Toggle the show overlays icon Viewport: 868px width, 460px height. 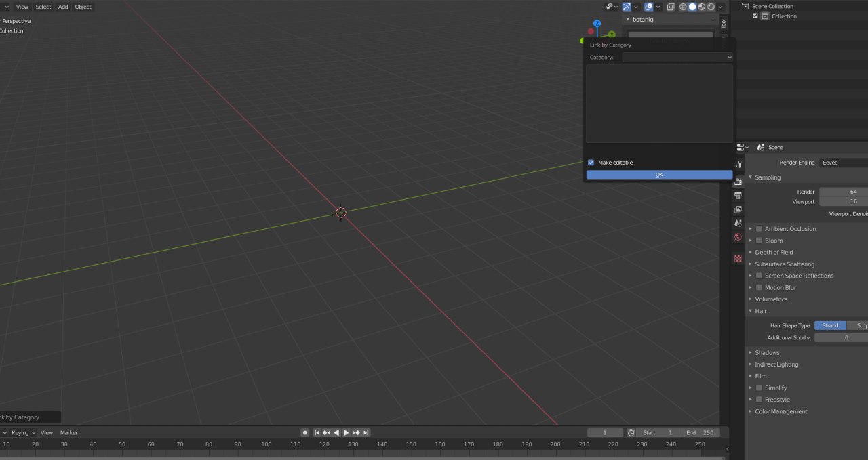coord(649,7)
